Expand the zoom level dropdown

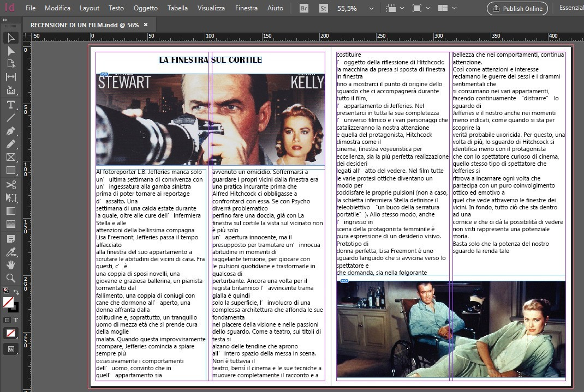(371, 8)
